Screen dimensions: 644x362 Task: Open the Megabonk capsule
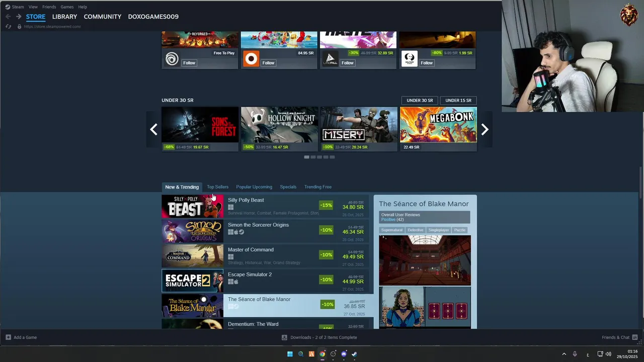tap(438, 129)
